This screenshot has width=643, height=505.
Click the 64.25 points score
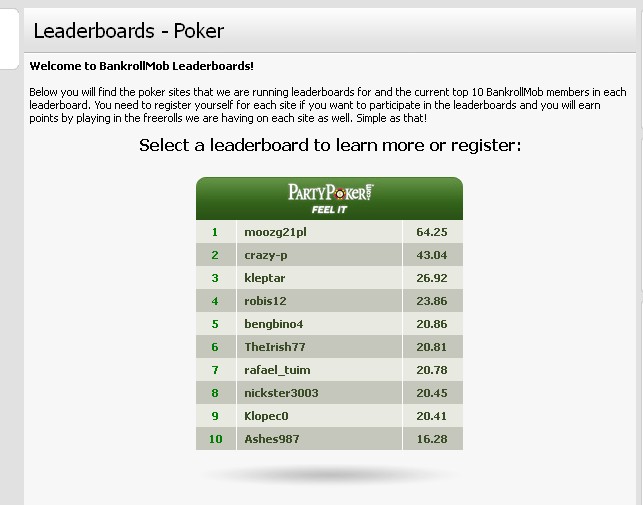coord(432,232)
